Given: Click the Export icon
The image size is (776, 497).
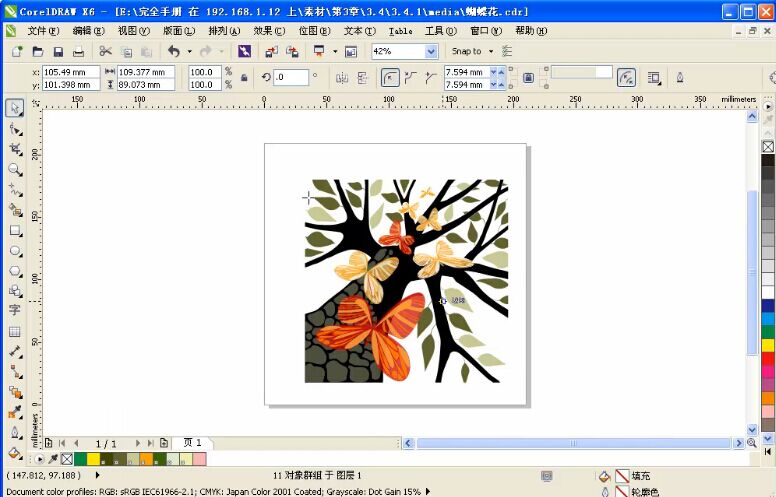Looking at the screenshot, I should click(292, 51).
